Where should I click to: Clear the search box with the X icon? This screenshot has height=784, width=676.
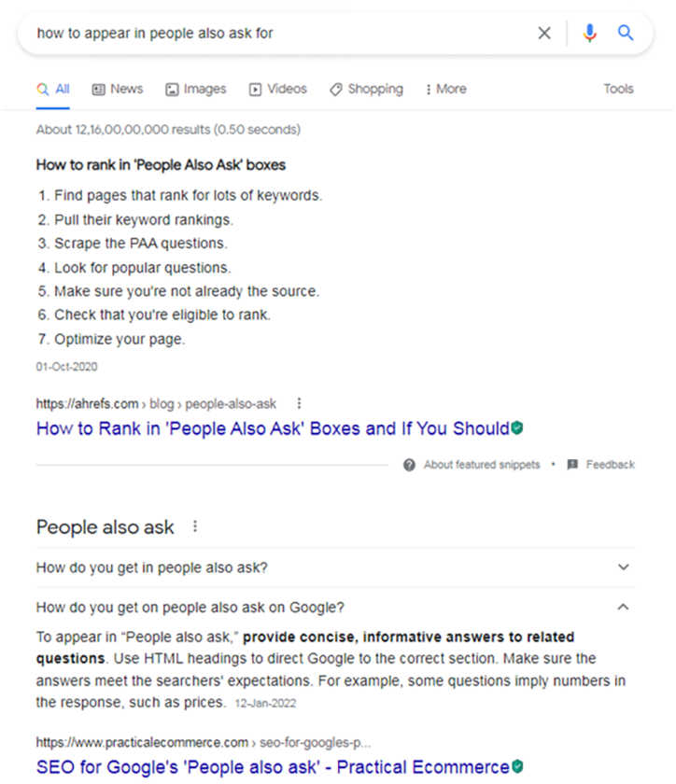pyautogui.click(x=544, y=32)
